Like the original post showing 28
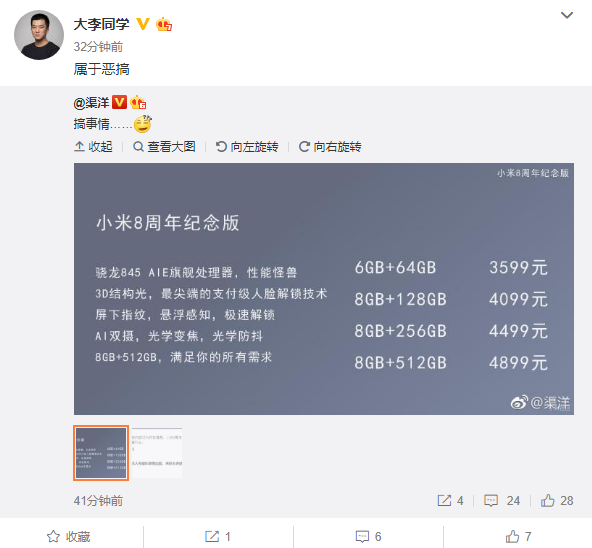The width and height of the screenshot is (592, 548). tap(557, 500)
